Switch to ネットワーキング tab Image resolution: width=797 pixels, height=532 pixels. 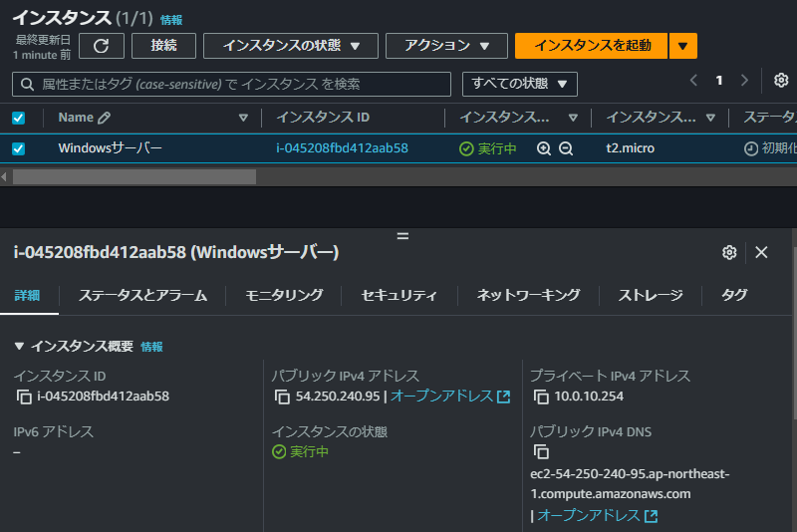pos(528,295)
